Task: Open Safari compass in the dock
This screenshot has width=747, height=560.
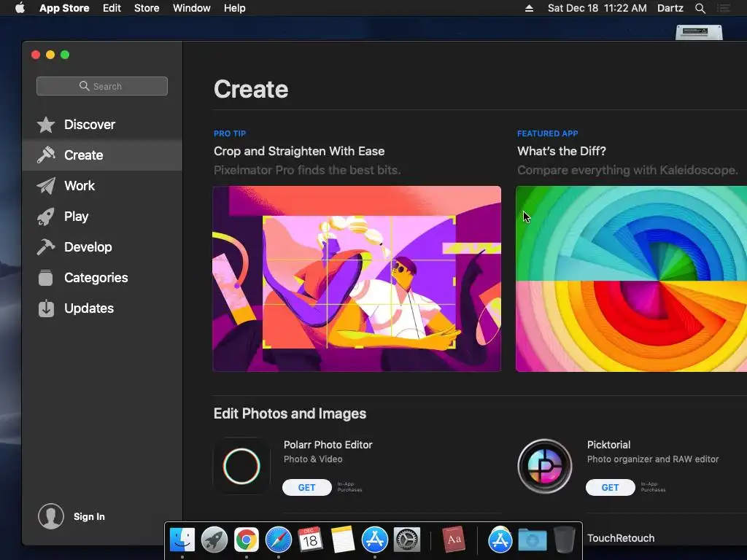Action: click(279, 540)
